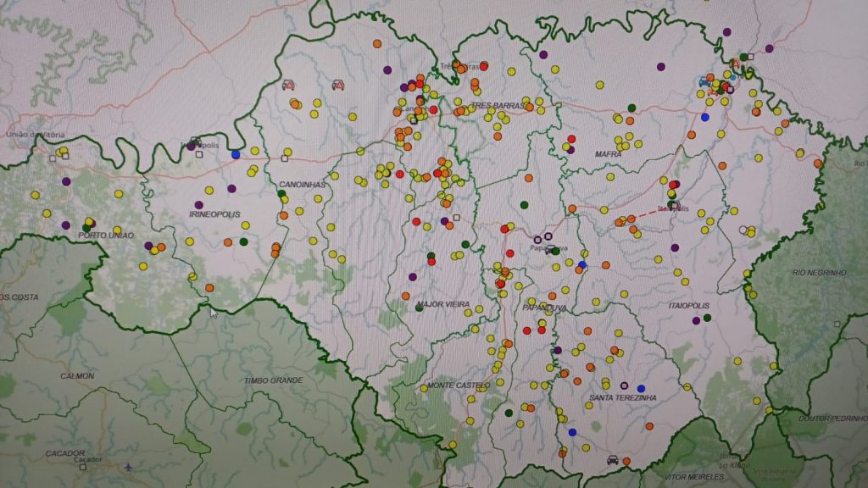The image size is (868, 488).
Task: Open the dark car icon at Santa Terezinha's southern edge
Action: [612, 460]
